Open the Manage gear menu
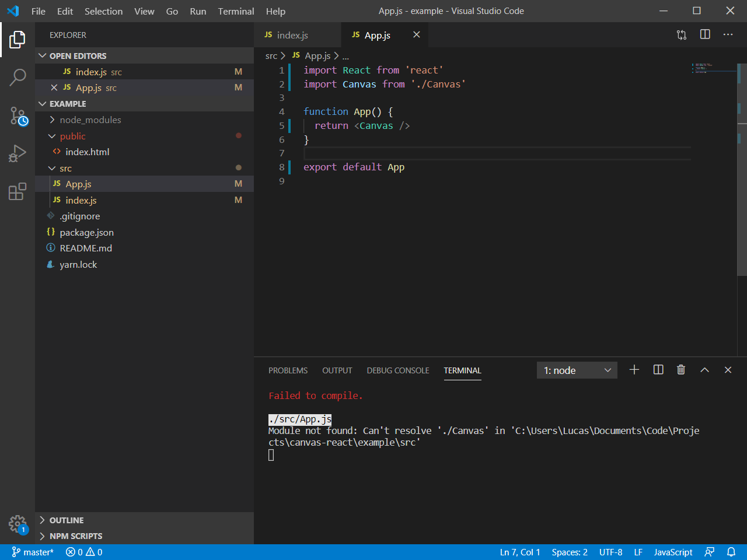Screen dimensions: 747x560 [18, 524]
